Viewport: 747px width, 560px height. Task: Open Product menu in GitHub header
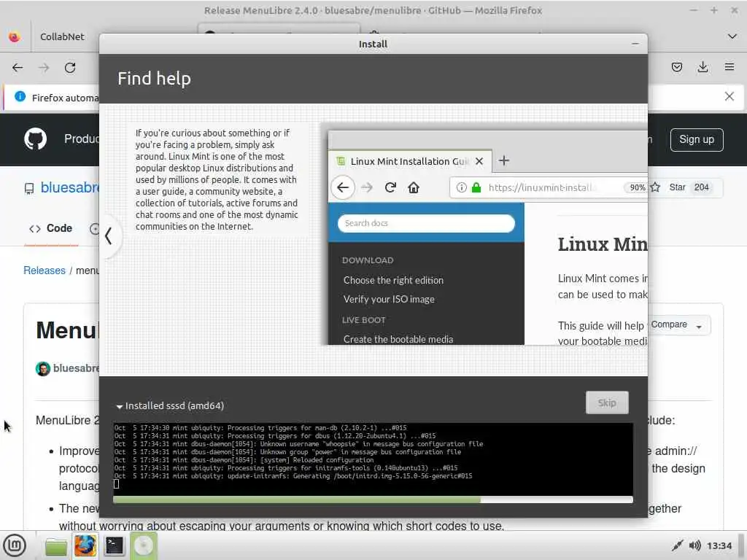coord(82,139)
